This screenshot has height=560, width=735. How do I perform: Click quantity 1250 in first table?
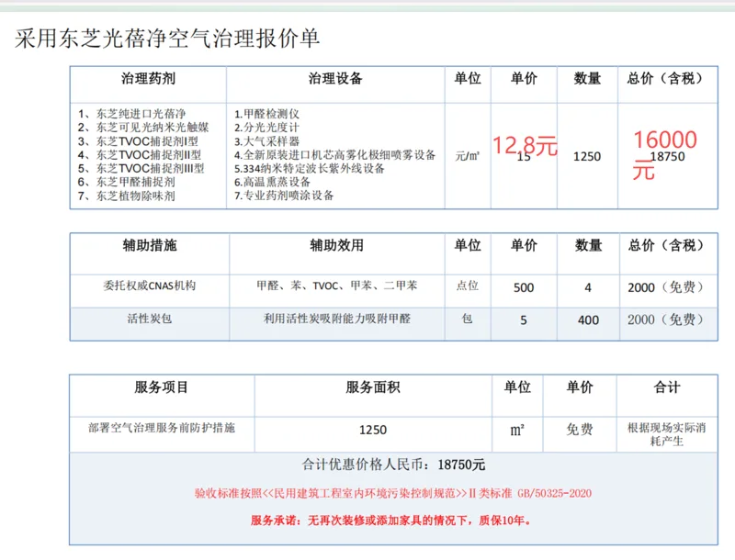click(587, 156)
